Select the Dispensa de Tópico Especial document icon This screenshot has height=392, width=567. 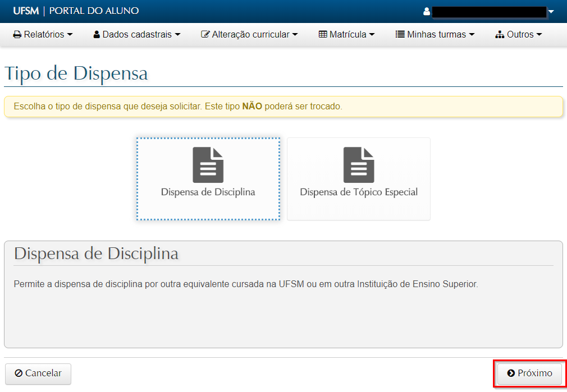coord(359,165)
